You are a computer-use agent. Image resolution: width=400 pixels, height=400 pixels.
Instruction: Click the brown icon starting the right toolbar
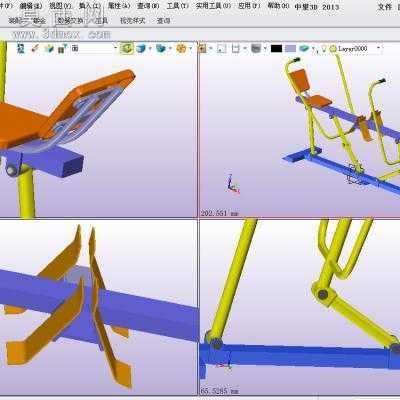[x=202, y=49]
